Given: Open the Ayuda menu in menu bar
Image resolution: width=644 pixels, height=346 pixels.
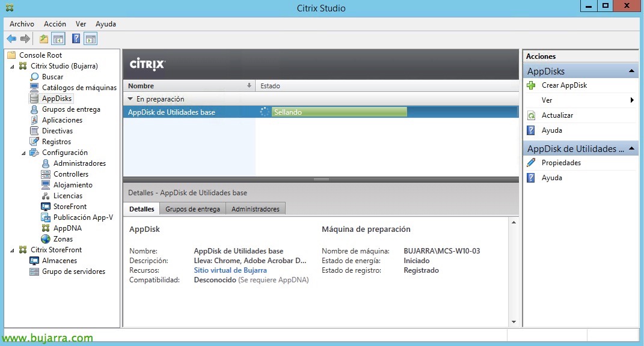Looking at the screenshot, I should tap(106, 24).
